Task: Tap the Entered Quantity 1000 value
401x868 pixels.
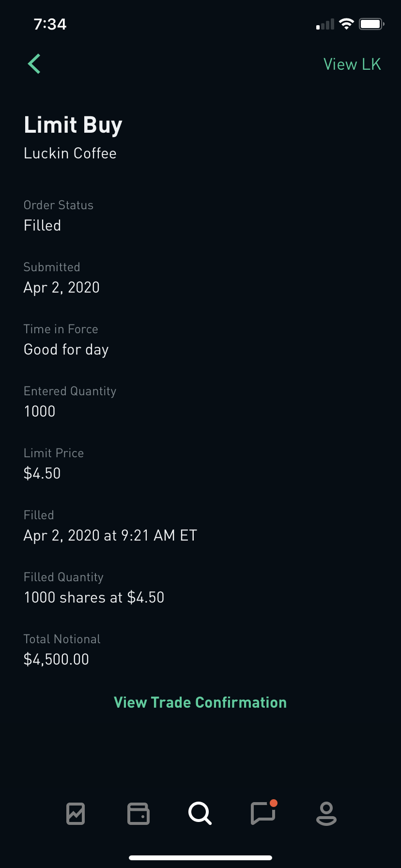Action: 40,412
